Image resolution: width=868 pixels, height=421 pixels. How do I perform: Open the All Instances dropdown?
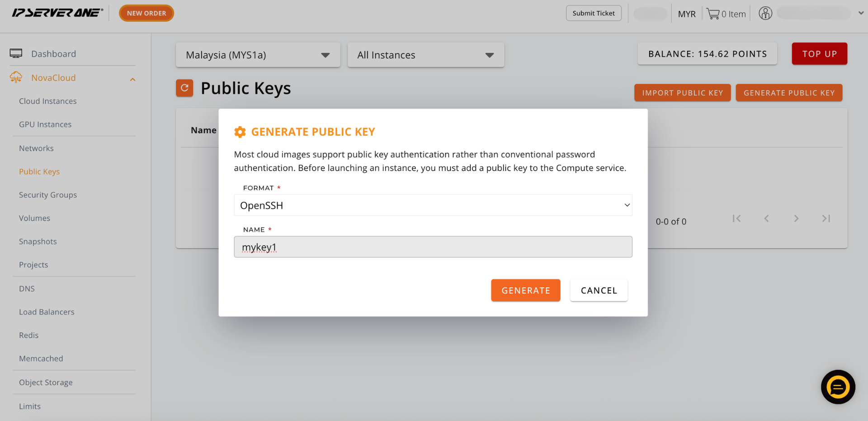pos(426,55)
